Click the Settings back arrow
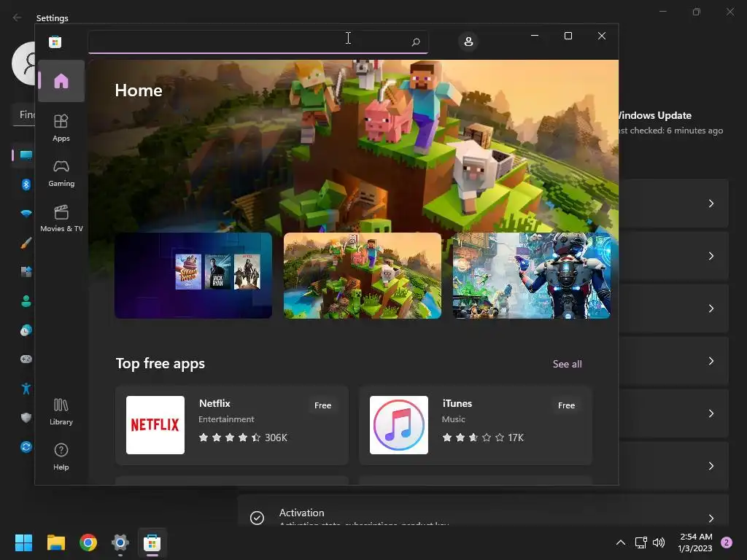 (18, 17)
